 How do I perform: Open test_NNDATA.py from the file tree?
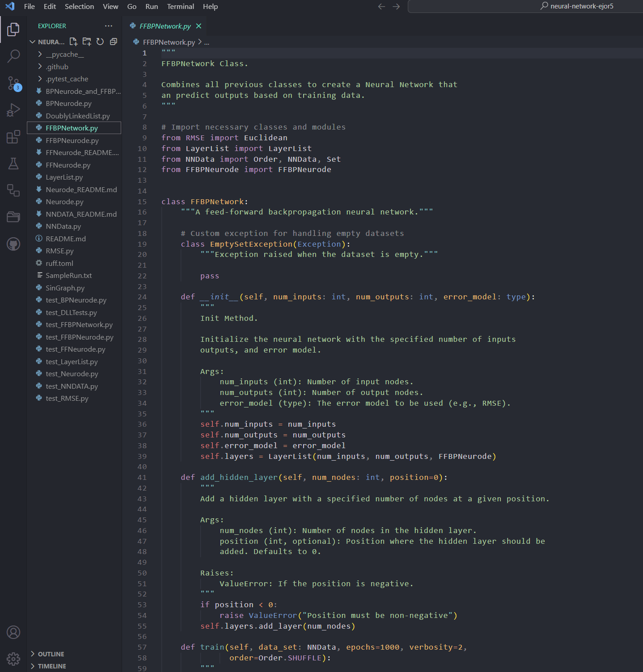point(74,386)
